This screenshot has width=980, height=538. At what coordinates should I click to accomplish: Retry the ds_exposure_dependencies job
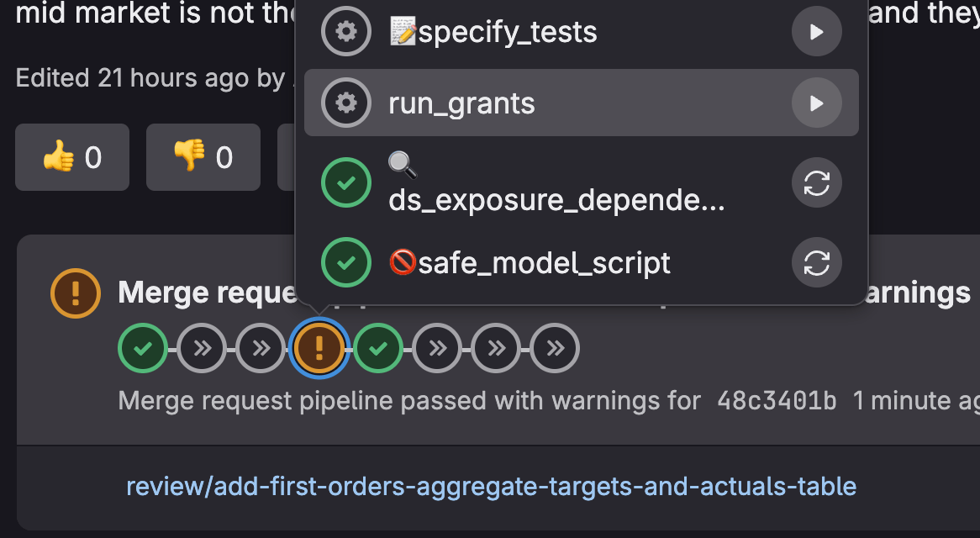point(816,183)
